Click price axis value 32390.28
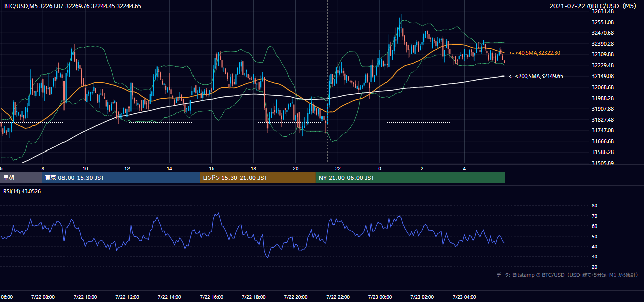644x302 pixels. pos(603,44)
